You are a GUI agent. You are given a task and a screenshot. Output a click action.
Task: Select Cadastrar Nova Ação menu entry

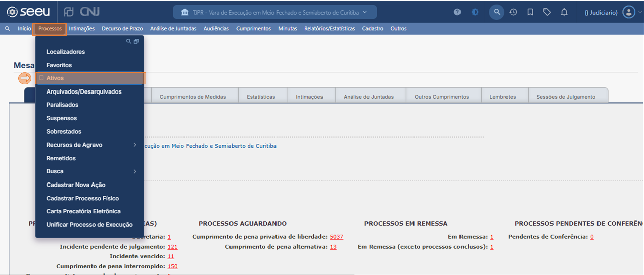76,185
